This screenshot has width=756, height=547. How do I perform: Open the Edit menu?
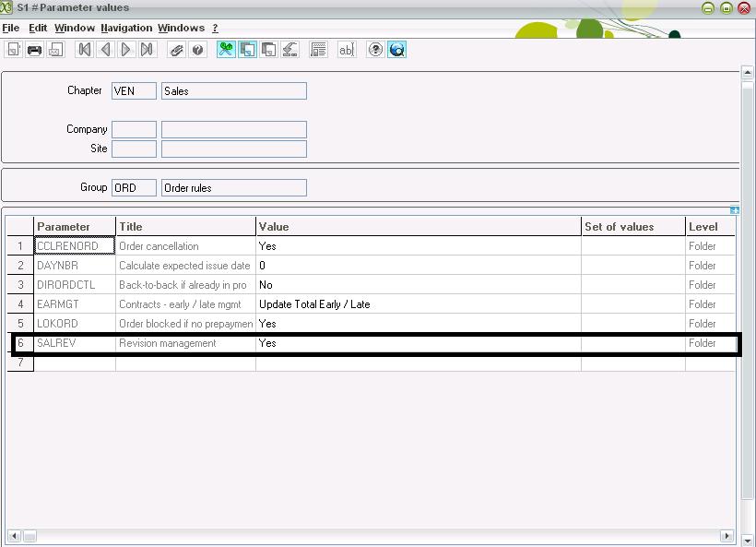tap(38, 28)
